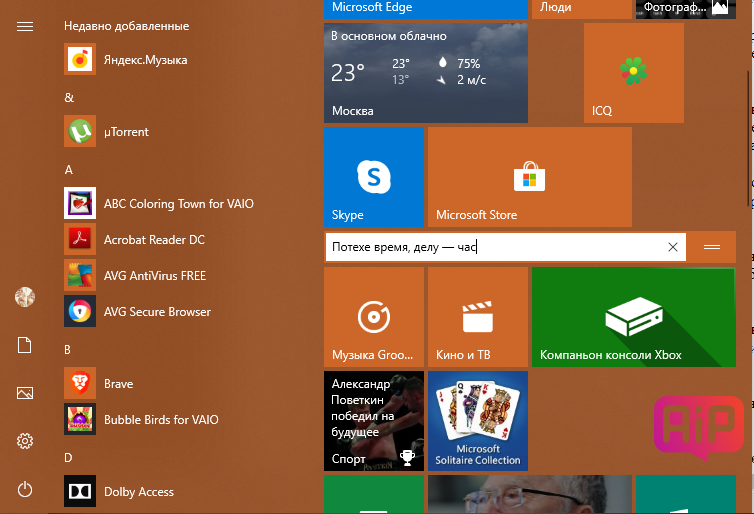The width and height of the screenshot is (754, 514).
Task: Click the A letter group header
Action: [69, 170]
